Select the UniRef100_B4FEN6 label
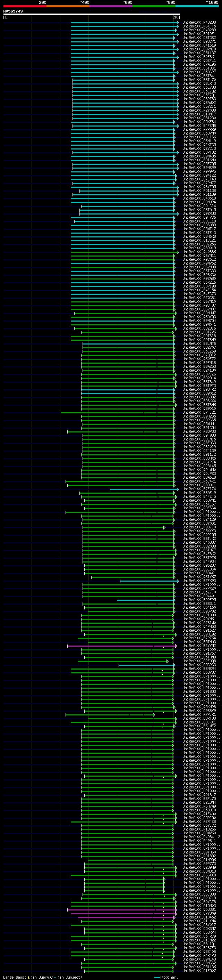Screen dimensions: 222x980 [199, 125]
